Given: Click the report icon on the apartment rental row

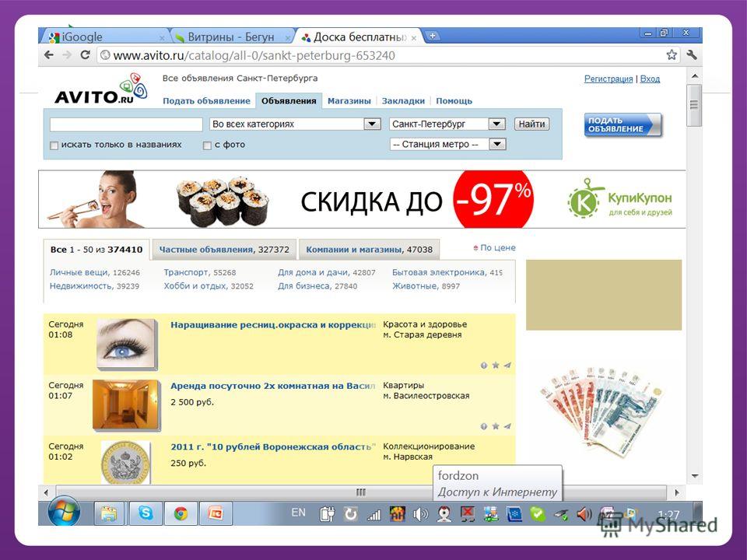Looking at the screenshot, I should pyautogui.click(x=483, y=426).
